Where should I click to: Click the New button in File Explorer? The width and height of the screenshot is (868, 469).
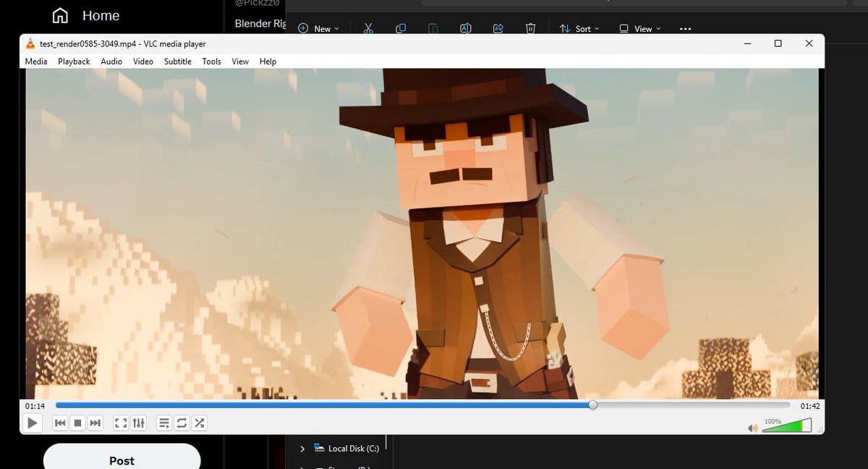coord(318,28)
